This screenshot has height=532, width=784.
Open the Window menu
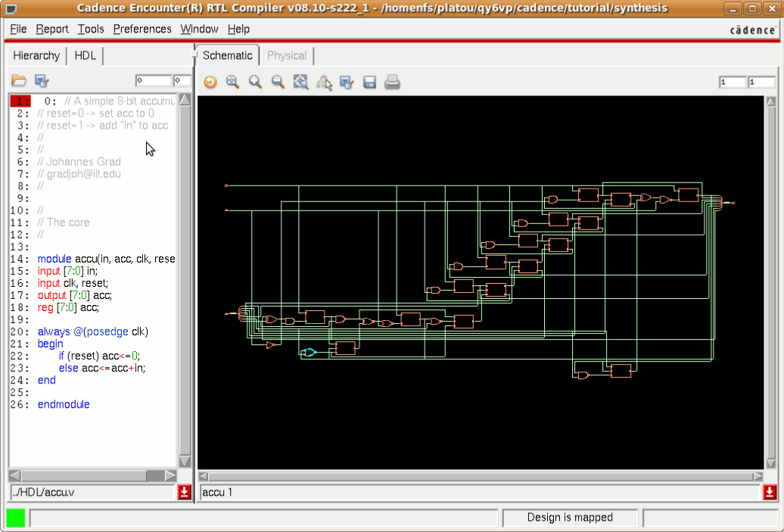click(199, 29)
